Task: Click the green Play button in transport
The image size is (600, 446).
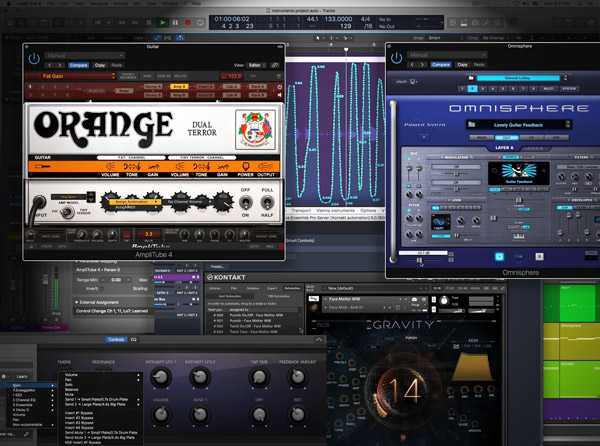Action: pos(163,22)
